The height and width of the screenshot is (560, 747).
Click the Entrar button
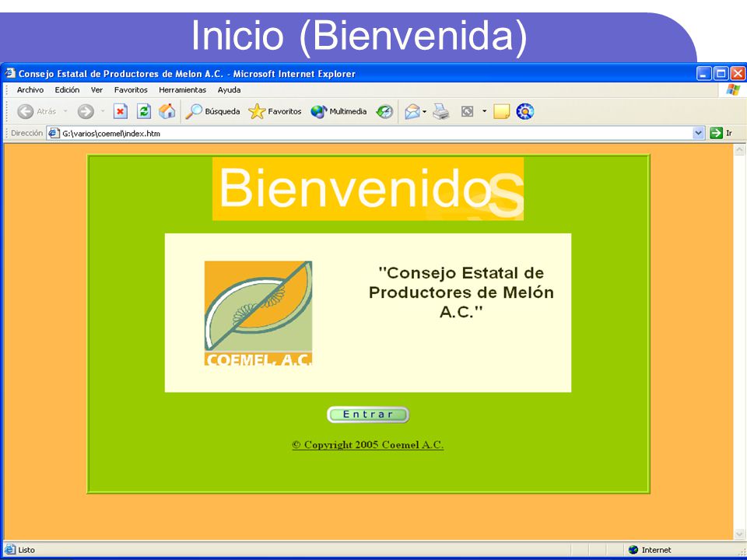pos(368,415)
